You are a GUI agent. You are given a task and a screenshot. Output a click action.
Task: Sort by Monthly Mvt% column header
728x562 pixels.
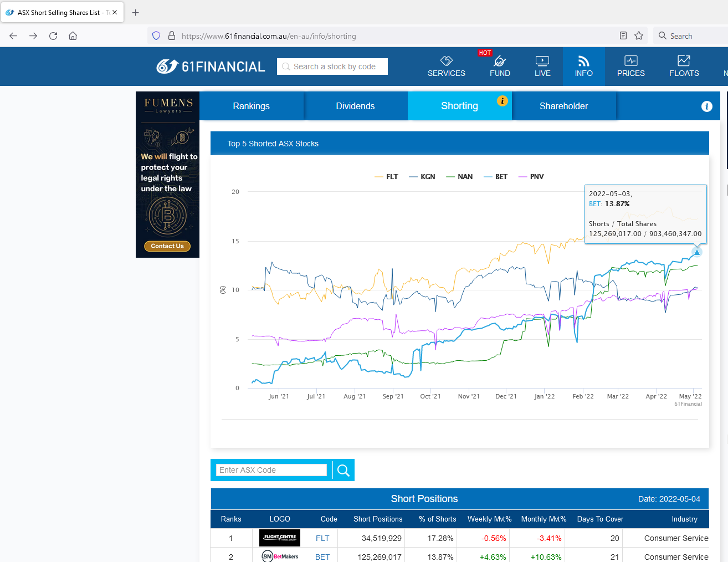tap(544, 519)
